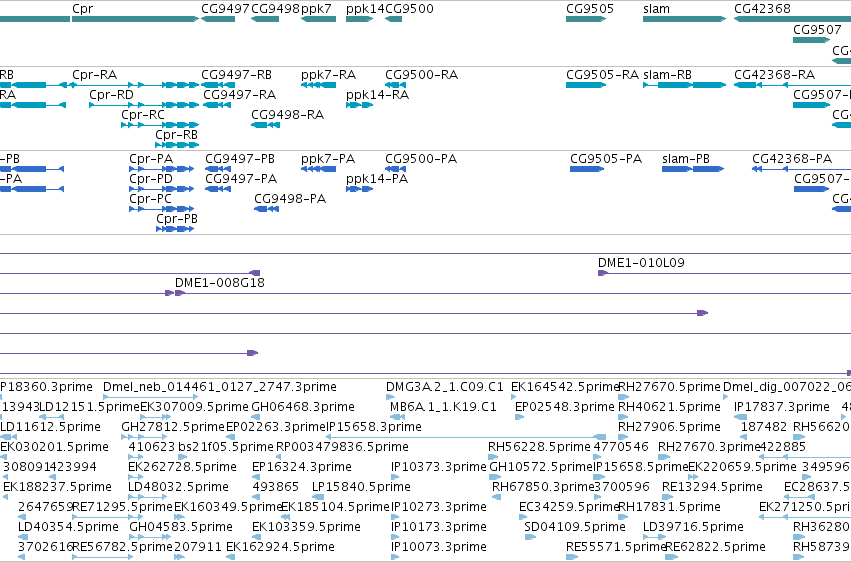The image size is (851, 562).
Task: Click protein Cpr-PD
Action: click(162, 189)
